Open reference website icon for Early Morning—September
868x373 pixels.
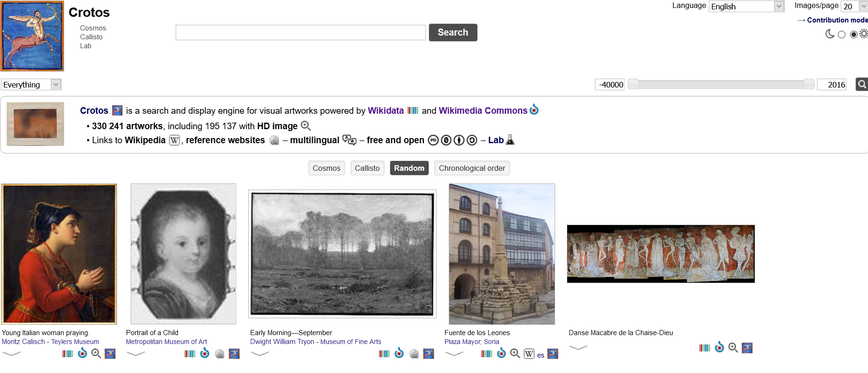point(414,354)
